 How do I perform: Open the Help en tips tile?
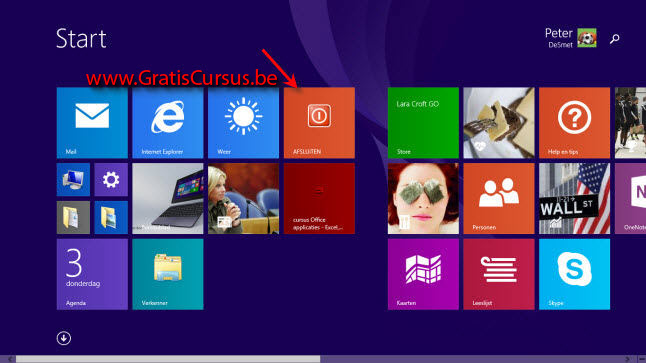pos(574,123)
